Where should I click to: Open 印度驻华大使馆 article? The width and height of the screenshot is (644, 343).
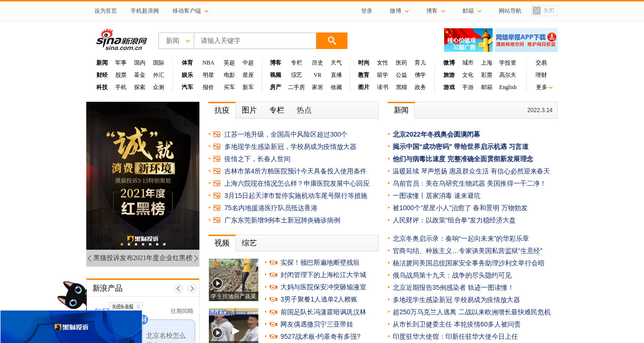coord(455,336)
